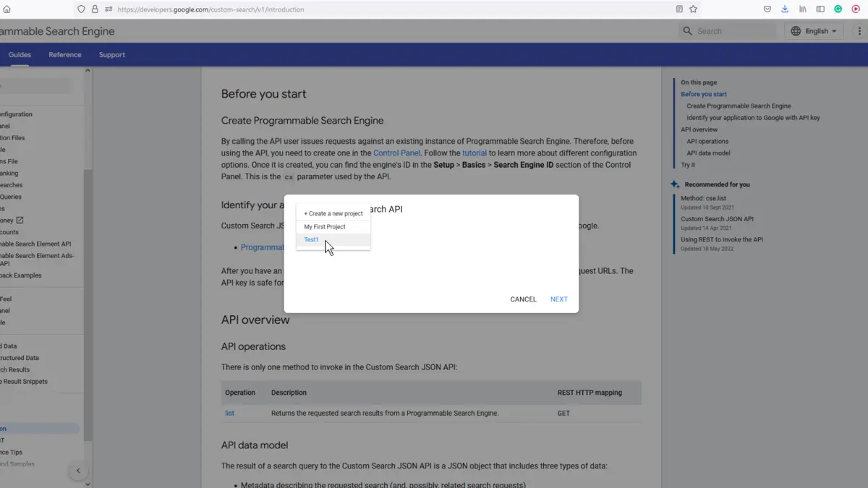The width and height of the screenshot is (868, 488).
Task: Click CANCEL in the dialog
Action: click(x=523, y=299)
